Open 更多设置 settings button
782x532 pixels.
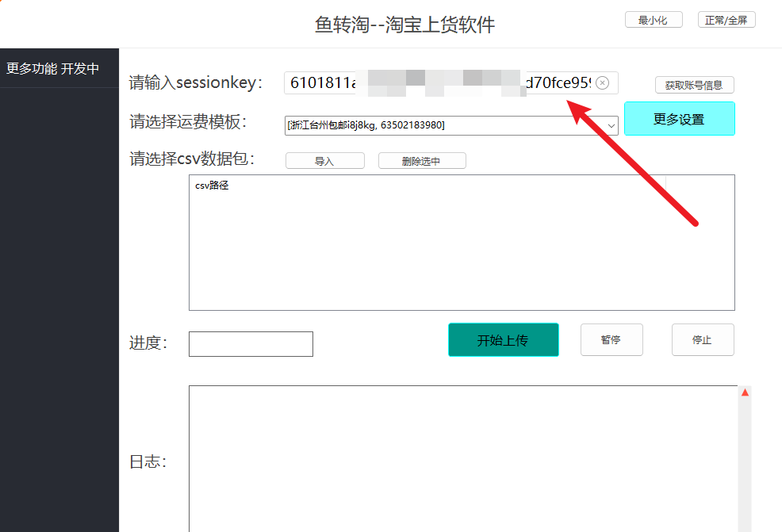click(x=679, y=119)
